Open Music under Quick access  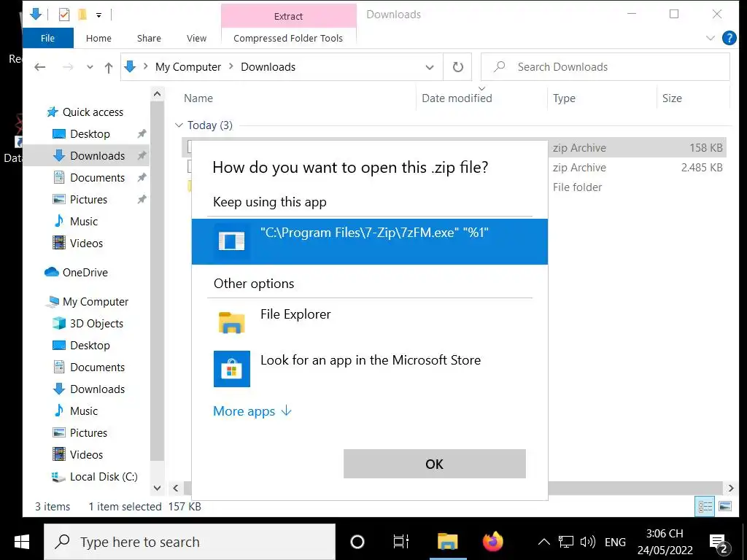pyautogui.click(x=83, y=222)
